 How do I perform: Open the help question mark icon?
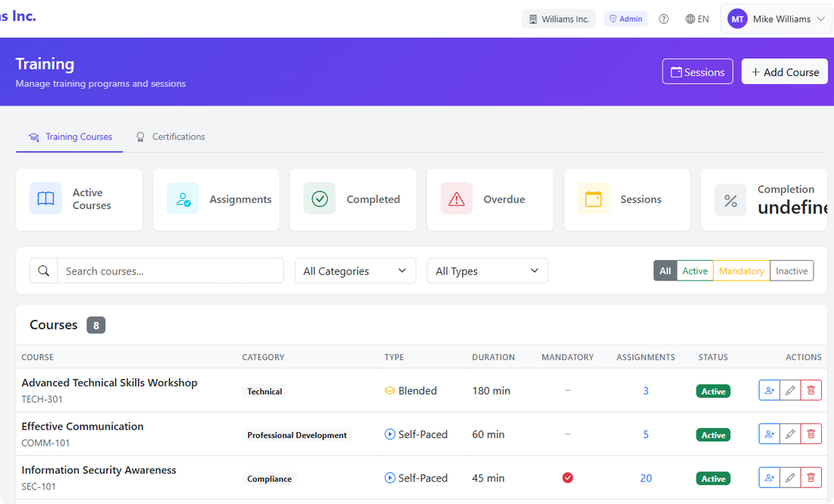point(663,18)
